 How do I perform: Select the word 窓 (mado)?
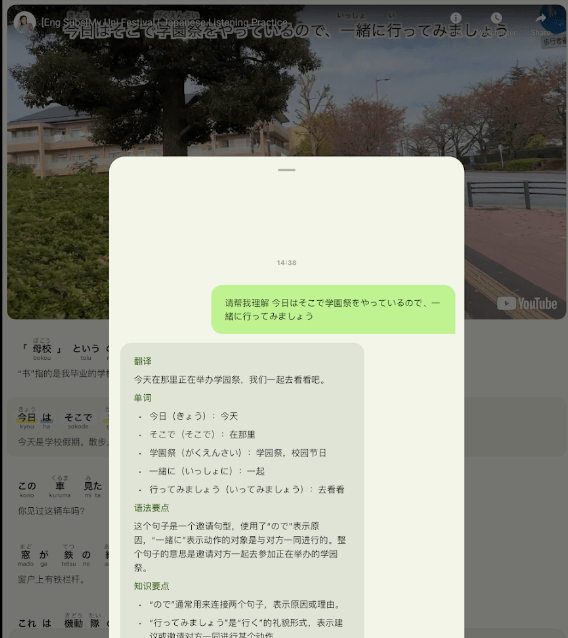[26, 555]
